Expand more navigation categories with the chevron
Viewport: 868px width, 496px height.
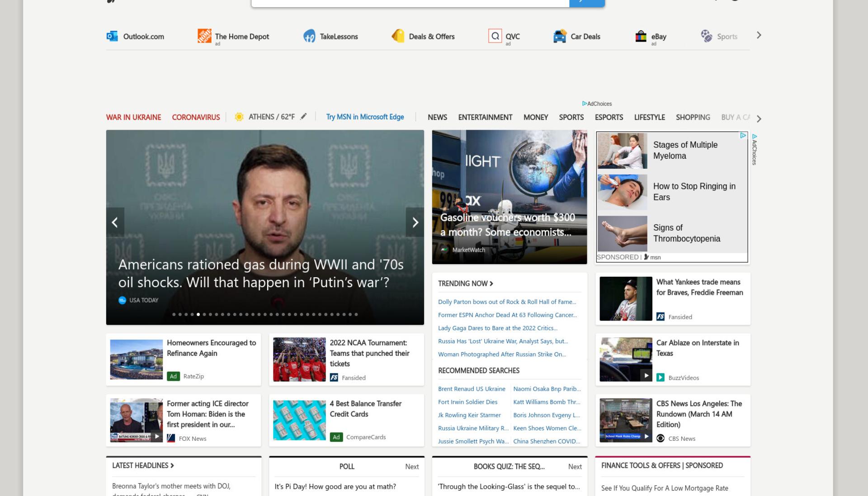759,118
